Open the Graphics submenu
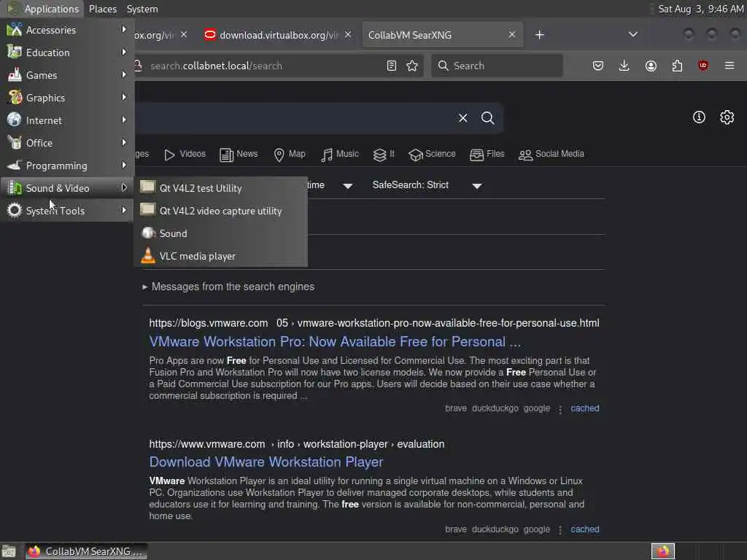The width and height of the screenshot is (747, 560). (66, 98)
